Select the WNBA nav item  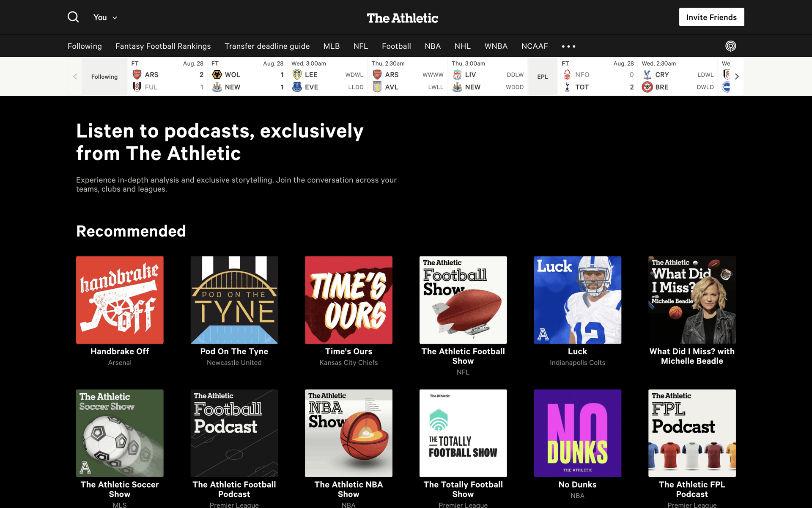click(x=496, y=46)
